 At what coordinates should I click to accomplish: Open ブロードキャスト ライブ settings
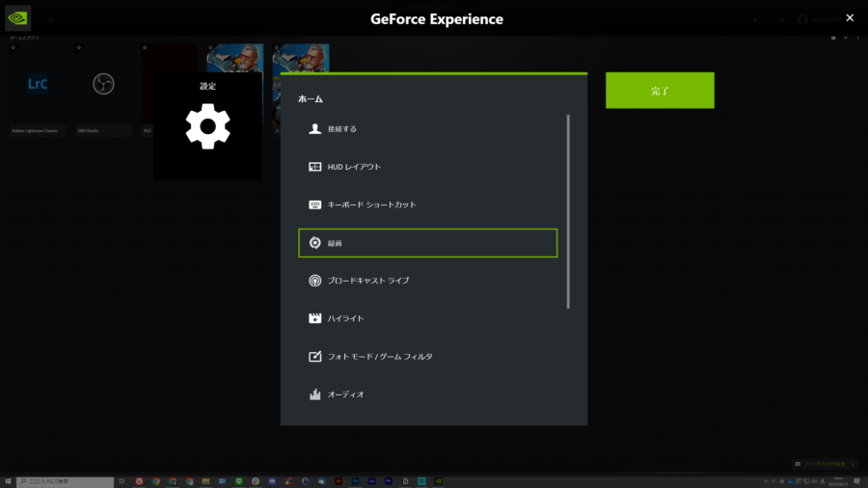(427, 281)
